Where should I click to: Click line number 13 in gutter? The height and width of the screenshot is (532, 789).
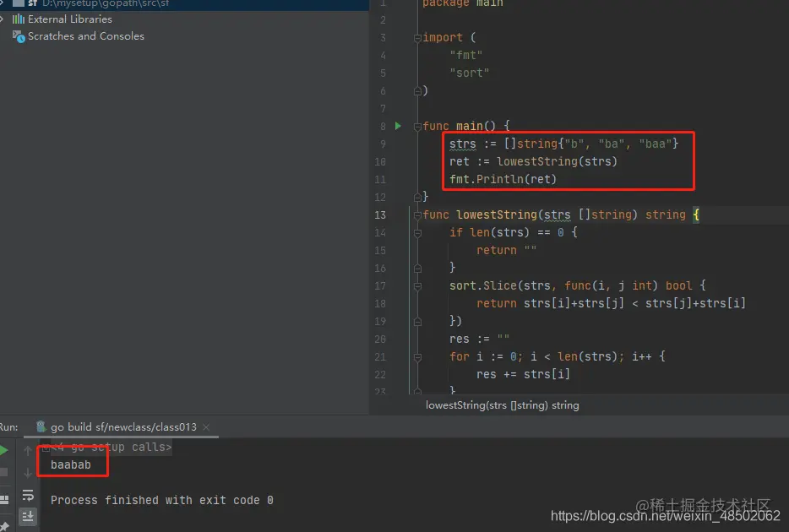(380, 215)
